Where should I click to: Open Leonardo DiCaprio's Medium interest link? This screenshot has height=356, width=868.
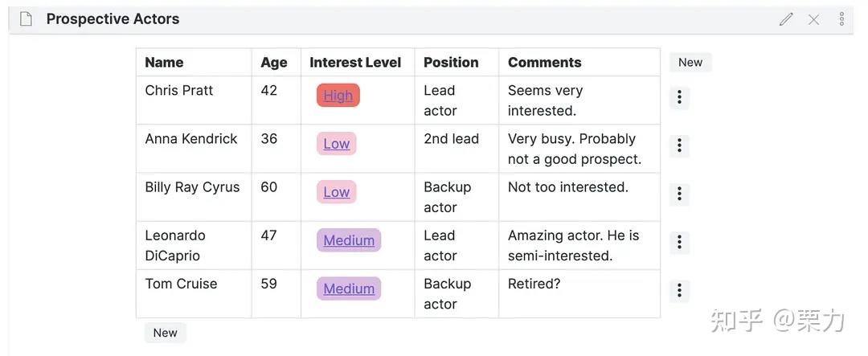349,240
